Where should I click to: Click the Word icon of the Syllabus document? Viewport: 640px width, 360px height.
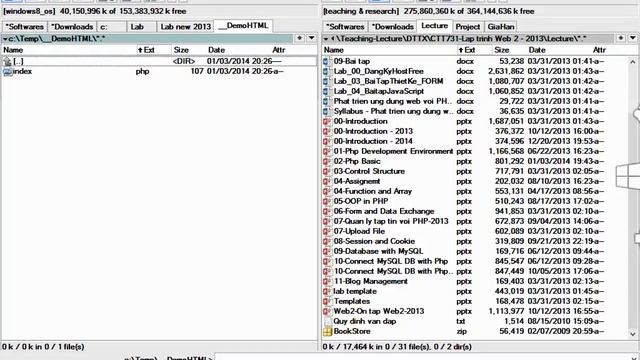326,111
